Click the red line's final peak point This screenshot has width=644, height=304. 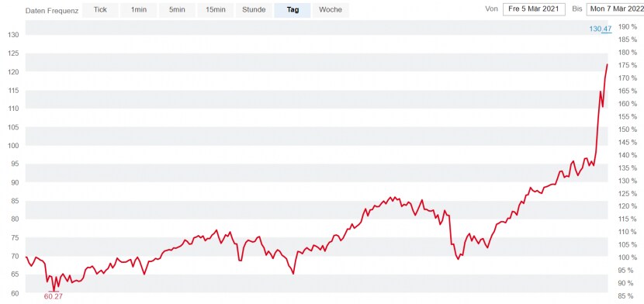pos(607,64)
